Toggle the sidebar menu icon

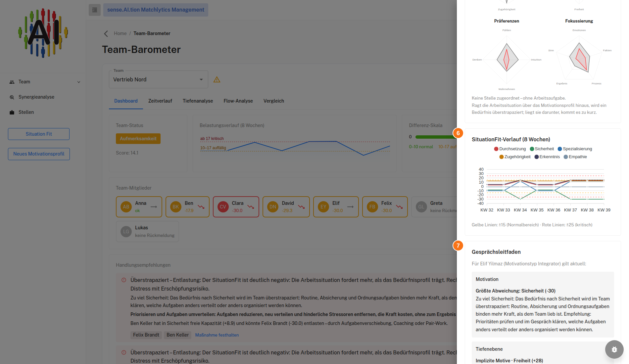95,10
